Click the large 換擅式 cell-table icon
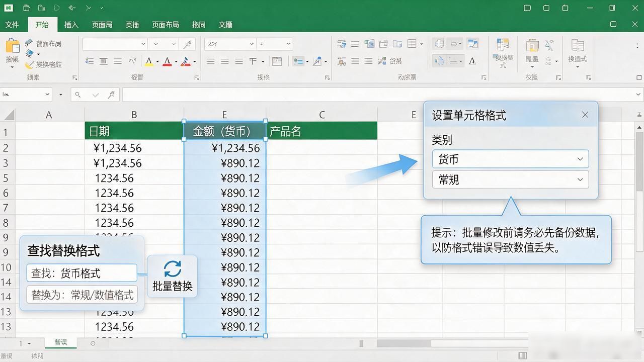Image resolution: width=644 pixels, height=362 pixels. tap(578, 46)
